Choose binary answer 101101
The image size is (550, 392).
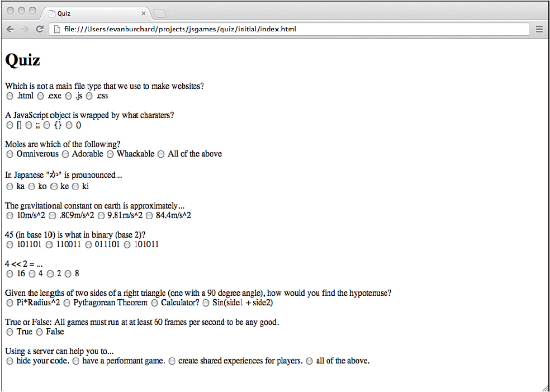(x=10, y=245)
